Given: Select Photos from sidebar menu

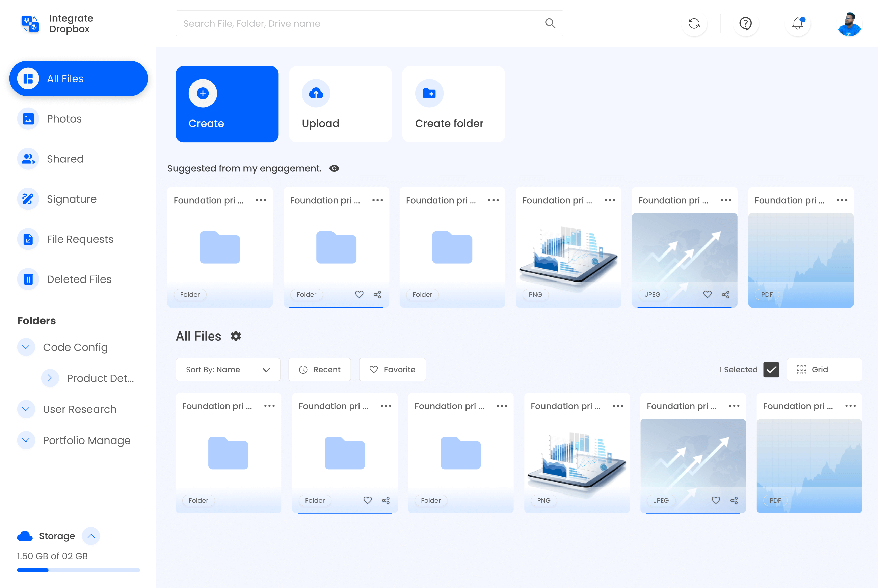Looking at the screenshot, I should 64,119.
